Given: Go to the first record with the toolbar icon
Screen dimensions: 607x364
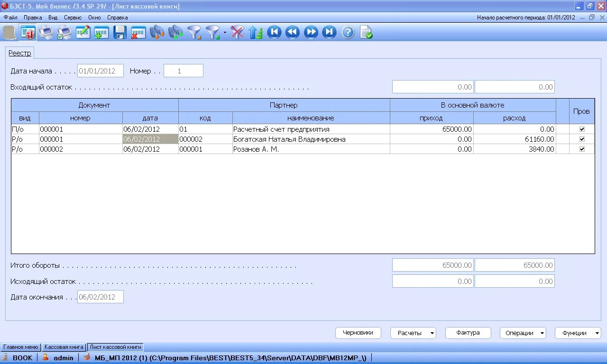Looking at the screenshot, I should 274,33.
